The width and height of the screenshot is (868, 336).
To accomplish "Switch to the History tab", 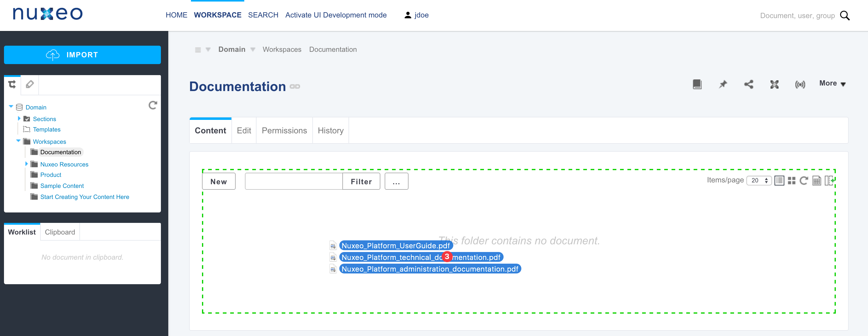I will tap(330, 130).
